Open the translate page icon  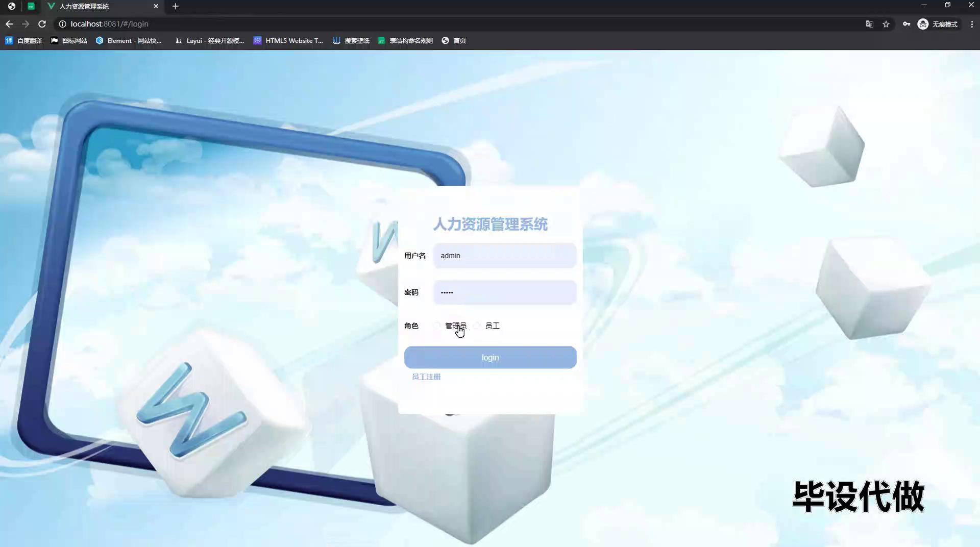(x=869, y=24)
